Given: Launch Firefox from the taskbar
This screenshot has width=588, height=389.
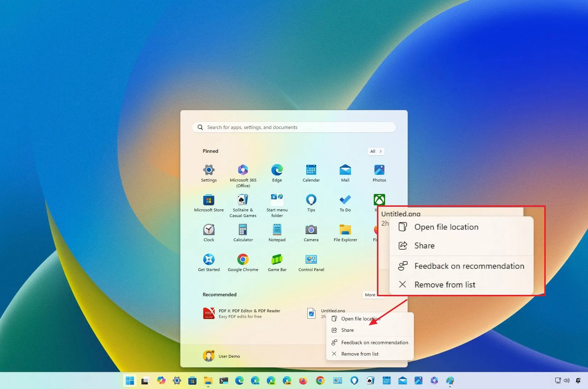Looking at the screenshot, I should click(x=303, y=381).
